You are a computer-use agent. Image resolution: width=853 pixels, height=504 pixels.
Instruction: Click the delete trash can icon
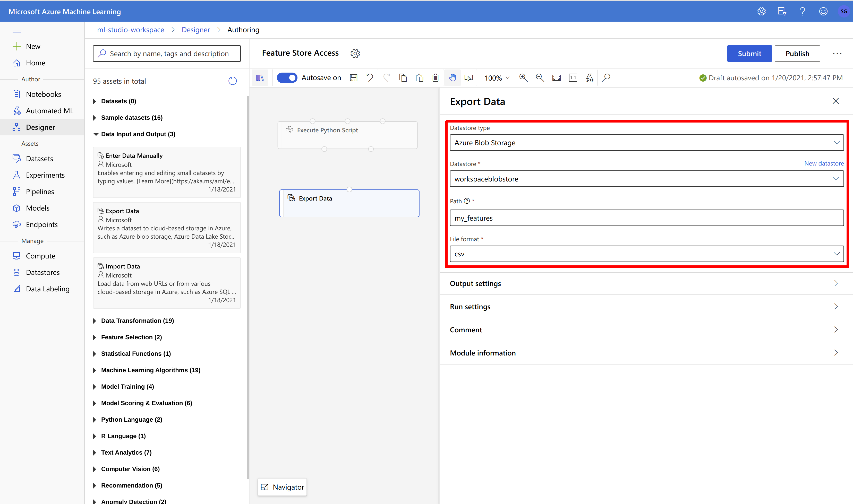click(x=436, y=78)
